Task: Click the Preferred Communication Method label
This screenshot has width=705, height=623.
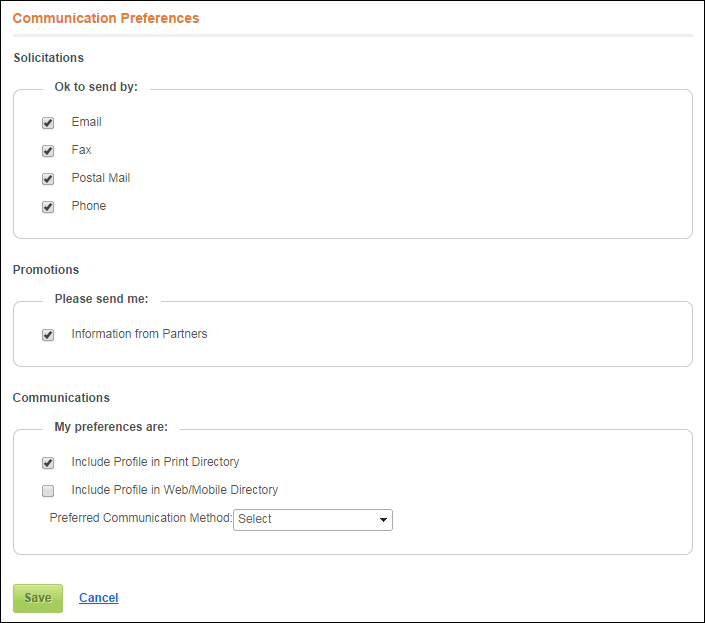Action: (x=141, y=518)
